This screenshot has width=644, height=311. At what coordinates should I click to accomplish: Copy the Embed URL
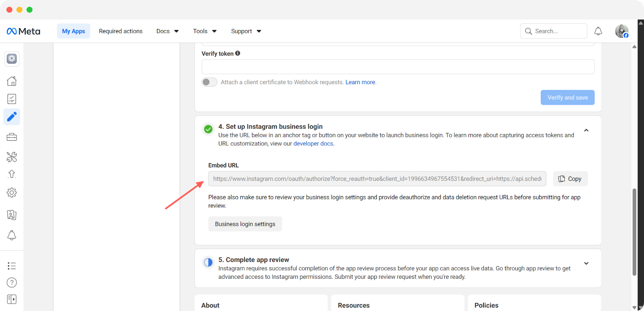click(570, 179)
